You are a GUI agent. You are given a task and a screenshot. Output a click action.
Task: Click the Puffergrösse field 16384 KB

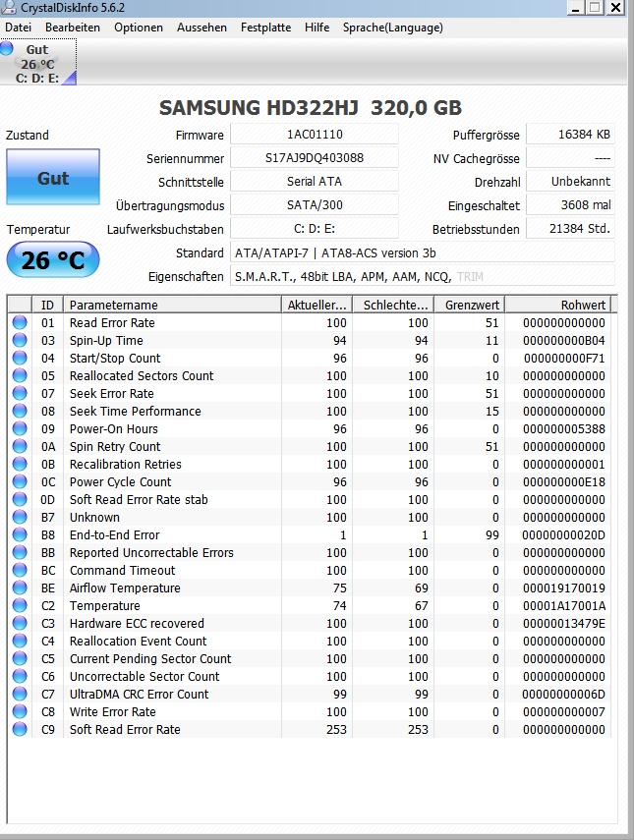[x=571, y=134]
